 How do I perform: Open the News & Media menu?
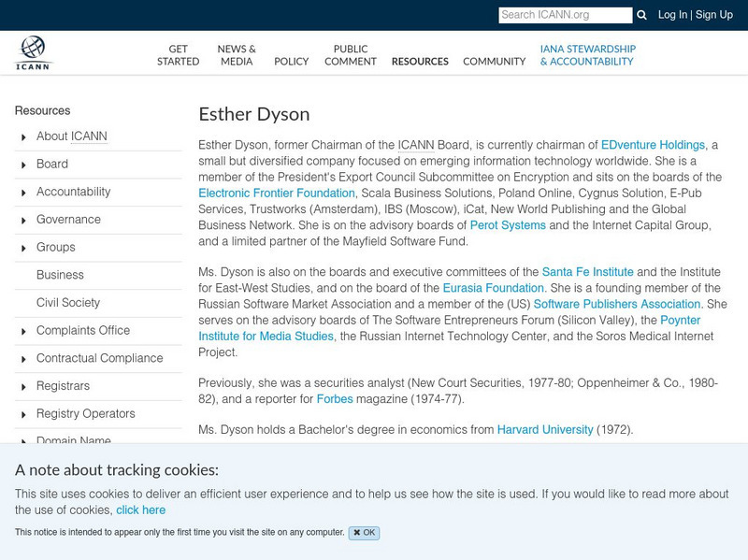235,54
